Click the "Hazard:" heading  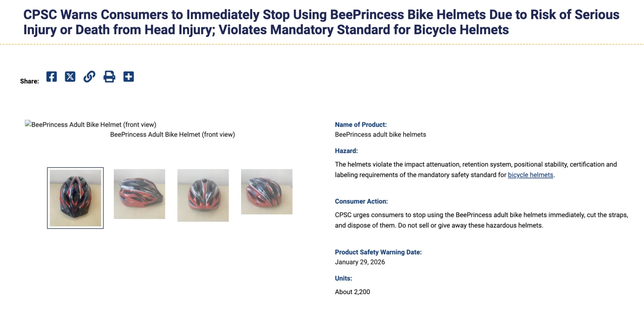click(346, 151)
